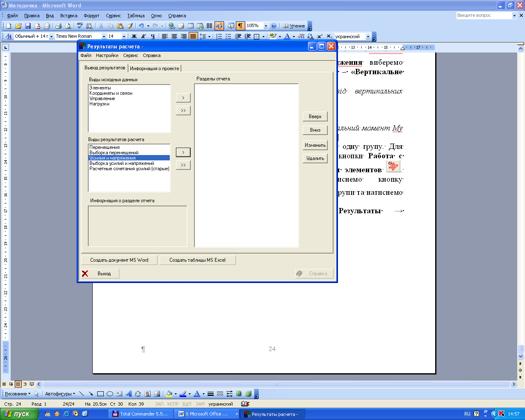Open Print Preview in Word toolbar
The width and height of the screenshot is (525, 420).
click(x=68, y=26)
